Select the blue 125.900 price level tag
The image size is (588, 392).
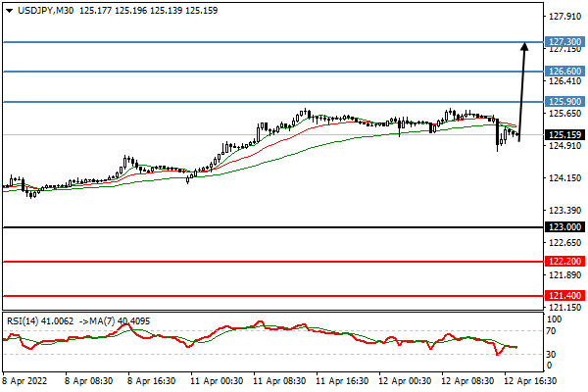(x=564, y=101)
